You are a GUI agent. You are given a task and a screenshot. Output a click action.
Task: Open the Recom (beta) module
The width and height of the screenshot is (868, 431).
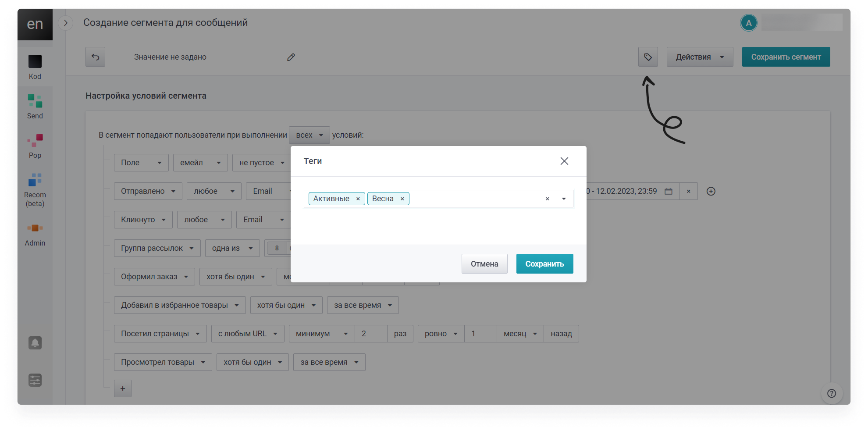pos(35,190)
